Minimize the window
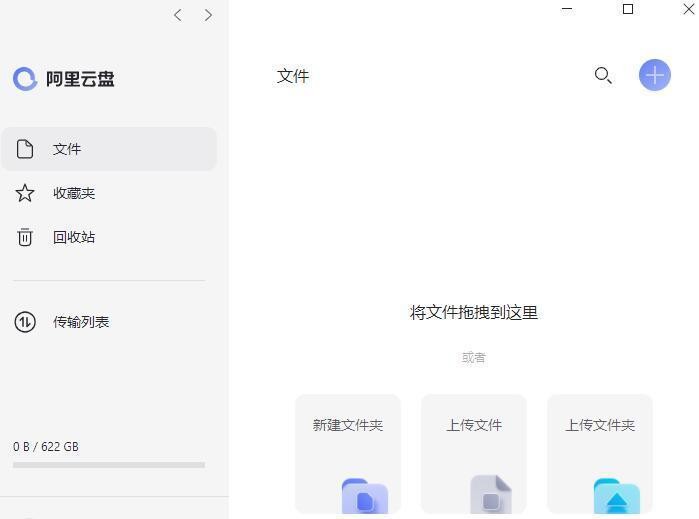This screenshot has height=519, width=699. (567, 9)
